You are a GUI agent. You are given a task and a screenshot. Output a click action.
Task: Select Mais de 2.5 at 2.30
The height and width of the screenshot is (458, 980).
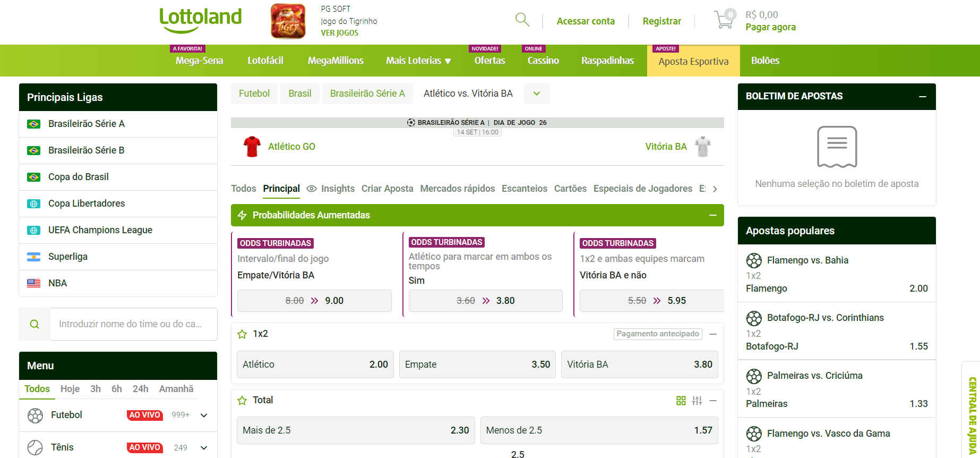[356, 430]
